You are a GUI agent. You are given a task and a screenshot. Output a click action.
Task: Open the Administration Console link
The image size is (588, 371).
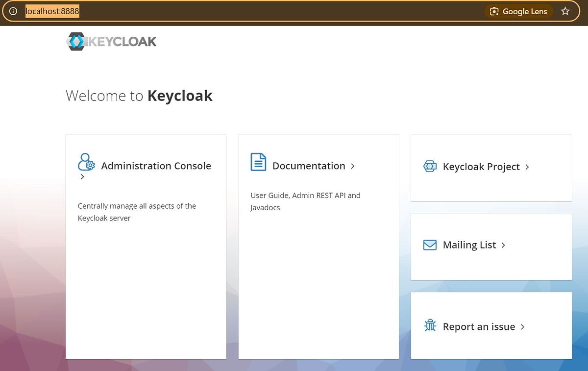coord(156,166)
